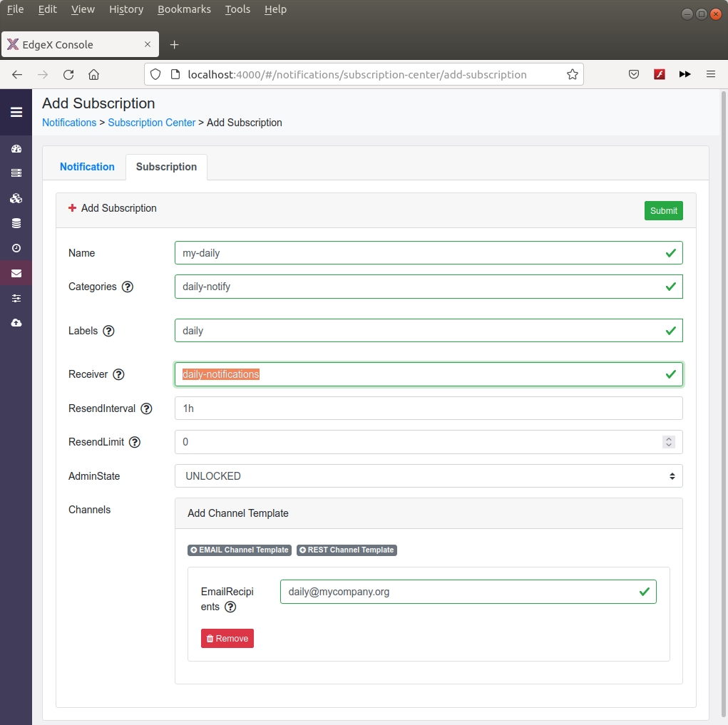
Task: Add an EMAIL Channel Template
Action: 240,550
